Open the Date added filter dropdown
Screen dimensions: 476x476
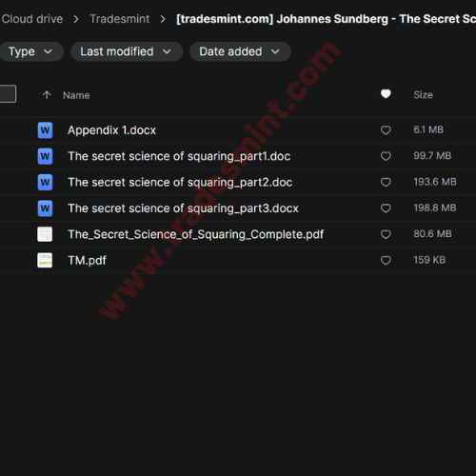click(x=240, y=51)
